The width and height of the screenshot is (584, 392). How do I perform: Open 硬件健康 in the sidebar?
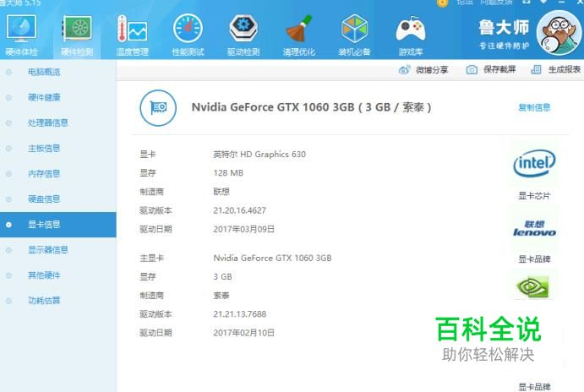point(44,97)
